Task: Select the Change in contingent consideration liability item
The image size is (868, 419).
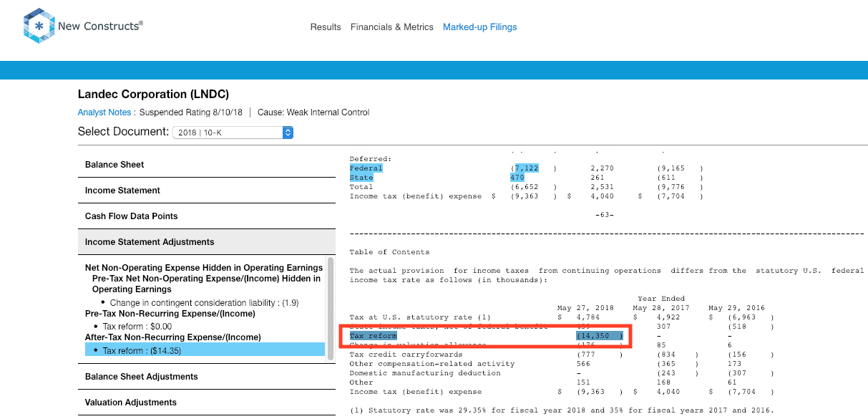Action: (x=204, y=303)
